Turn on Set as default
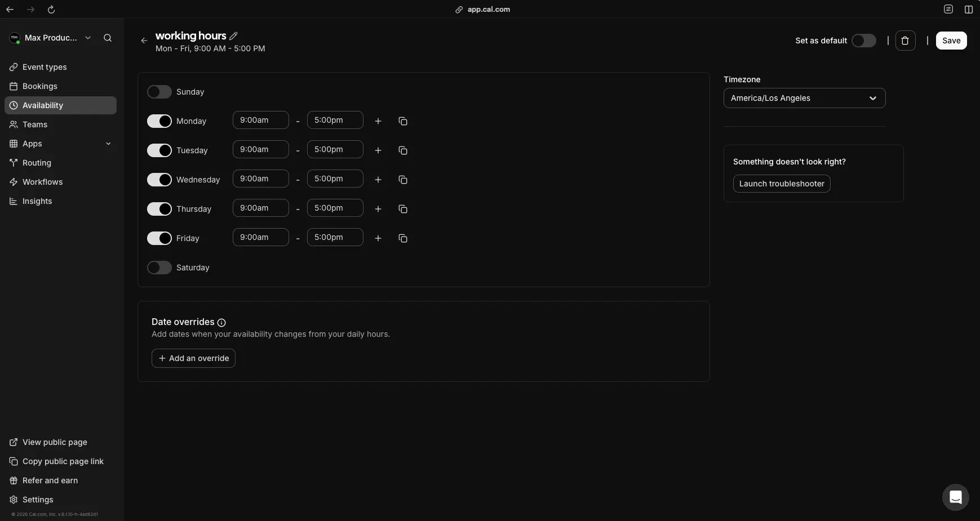This screenshot has width=980, height=521. pos(864,41)
